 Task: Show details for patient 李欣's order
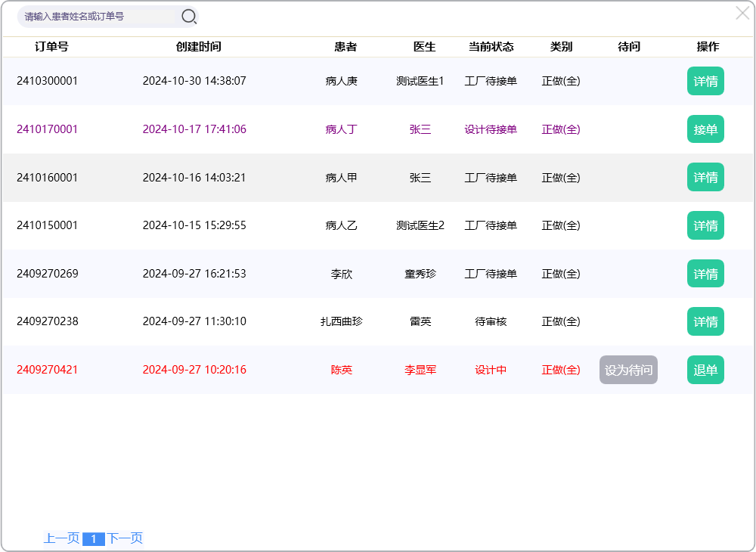(x=705, y=274)
